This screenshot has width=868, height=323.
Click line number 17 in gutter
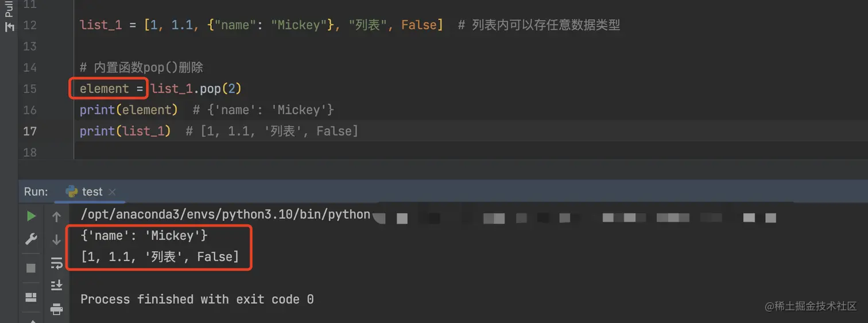tap(29, 131)
